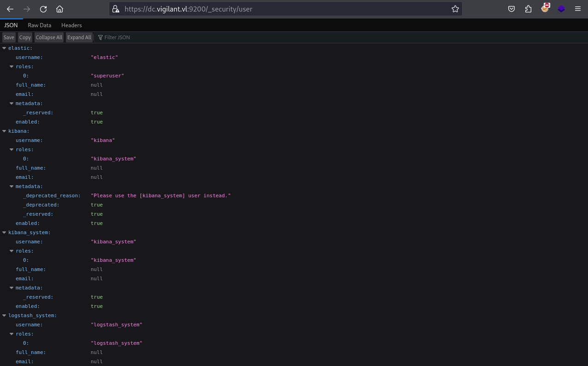This screenshot has width=588, height=366.
Task: Collapse metadata under elastic
Action: (x=12, y=103)
